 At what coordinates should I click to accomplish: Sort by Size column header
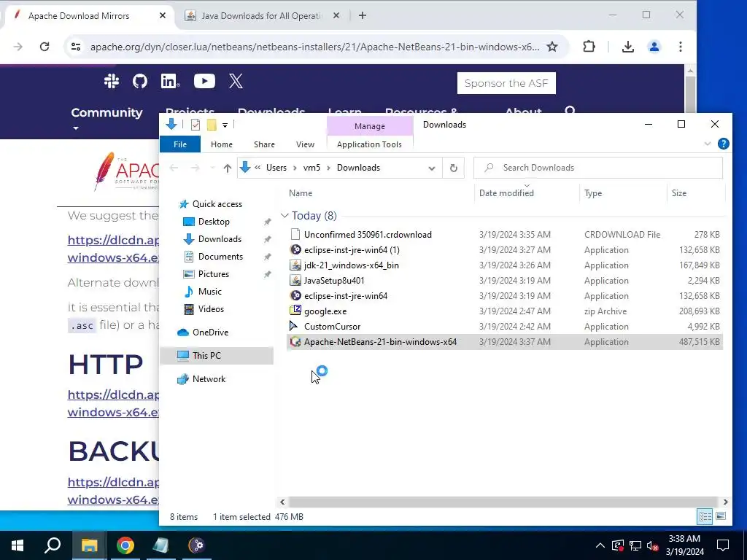pyautogui.click(x=695, y=193)
